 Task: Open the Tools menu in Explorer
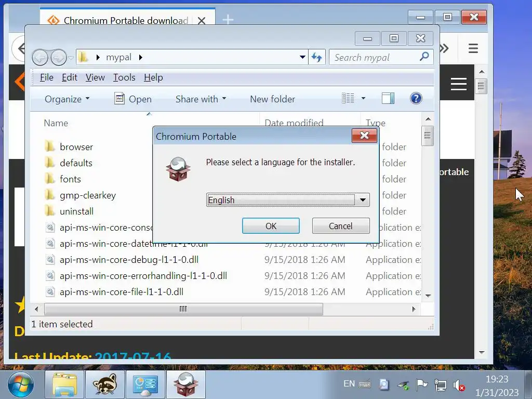[124, 77]
